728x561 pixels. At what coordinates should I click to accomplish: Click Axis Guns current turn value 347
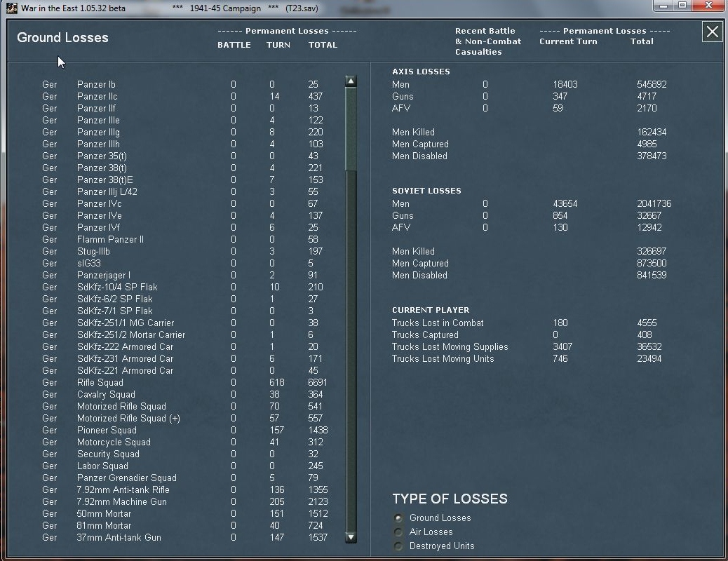pyautogui.click(x=560, y=97)
